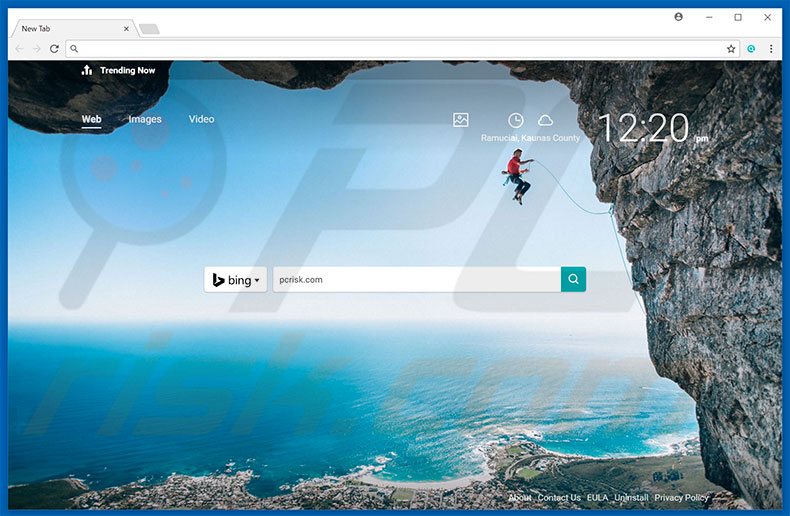Select the Web search tab
This screenshot has width=790, height=516.
tap(92, 119)
